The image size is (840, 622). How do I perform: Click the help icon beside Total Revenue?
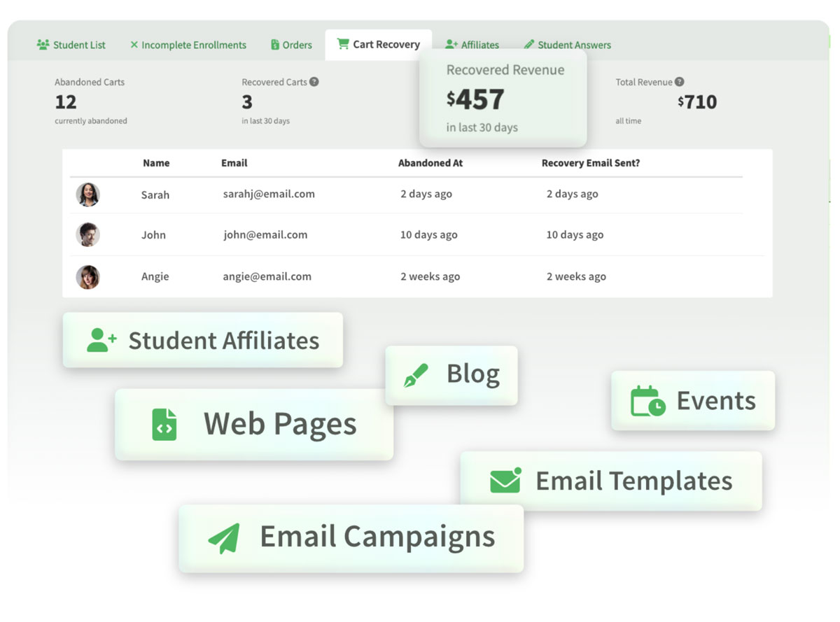(679, 82)
